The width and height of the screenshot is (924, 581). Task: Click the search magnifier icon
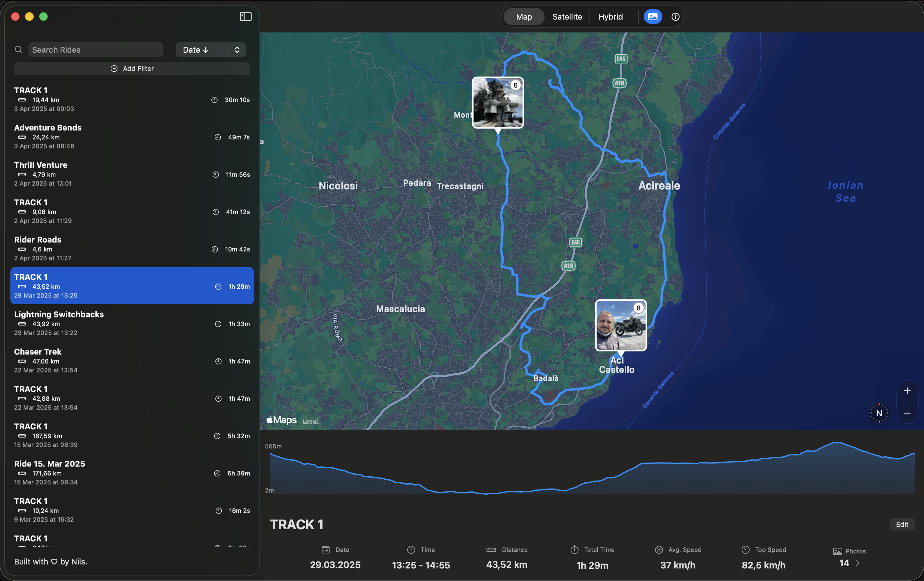click(18, 50)
